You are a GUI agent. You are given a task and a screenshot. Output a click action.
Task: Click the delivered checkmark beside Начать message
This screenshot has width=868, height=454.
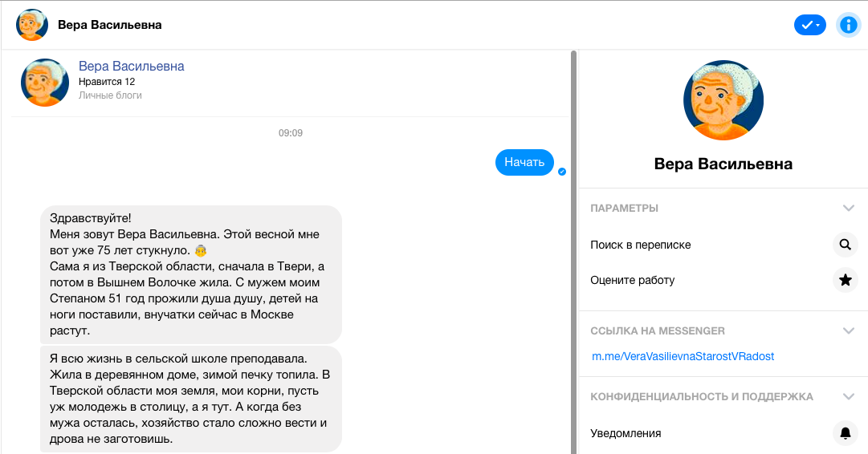(x=562, y=172)
